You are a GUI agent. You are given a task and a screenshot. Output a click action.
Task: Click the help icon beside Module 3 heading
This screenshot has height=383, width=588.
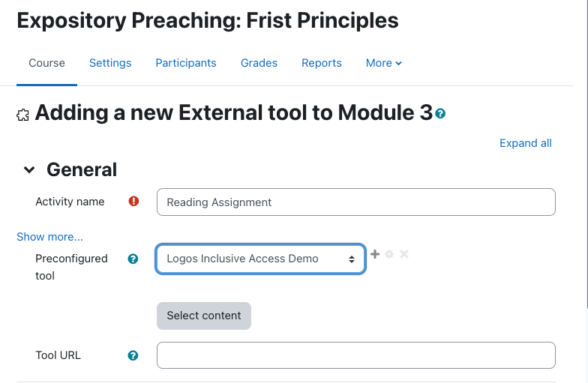click(x=440, y=114)
